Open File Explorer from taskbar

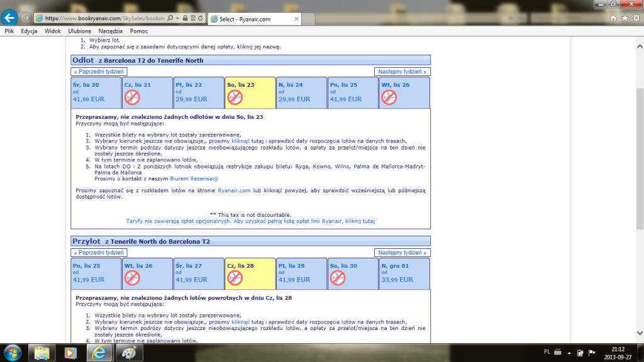pos(42,353)
